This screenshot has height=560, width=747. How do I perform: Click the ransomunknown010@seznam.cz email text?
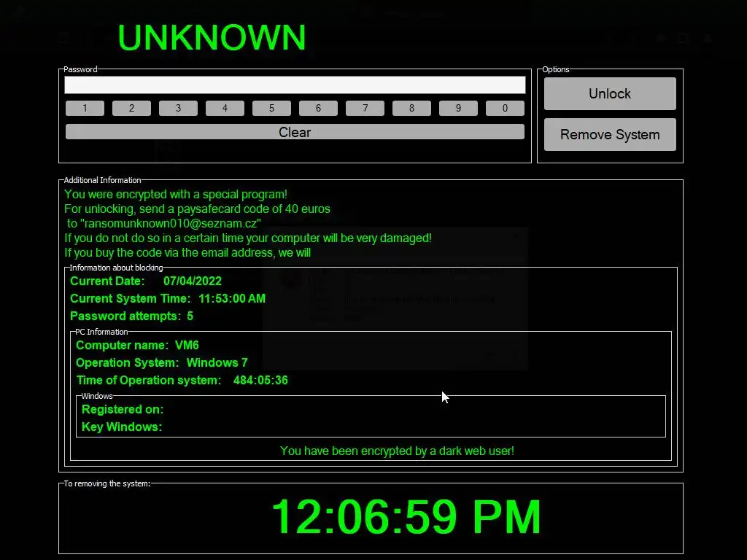pos(171,223)
